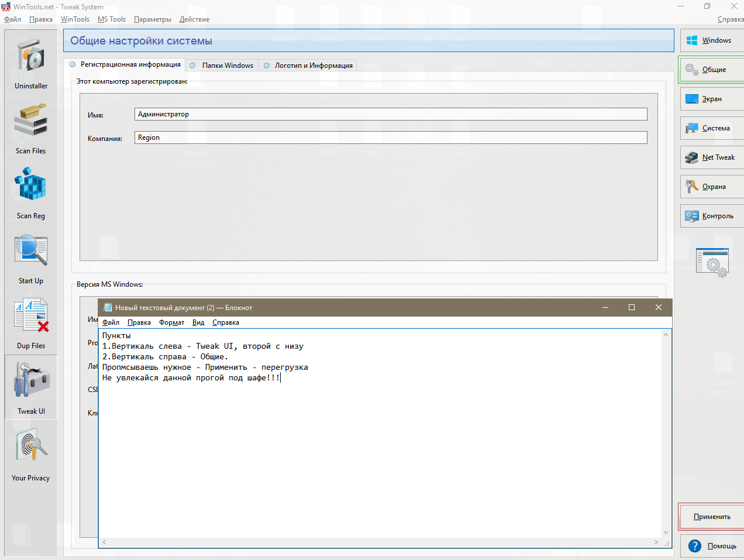Image resolution: width=744 pixels, height=560 pixels.
Task: Restore down the WinTools.net window
Action: pos(707,6)
